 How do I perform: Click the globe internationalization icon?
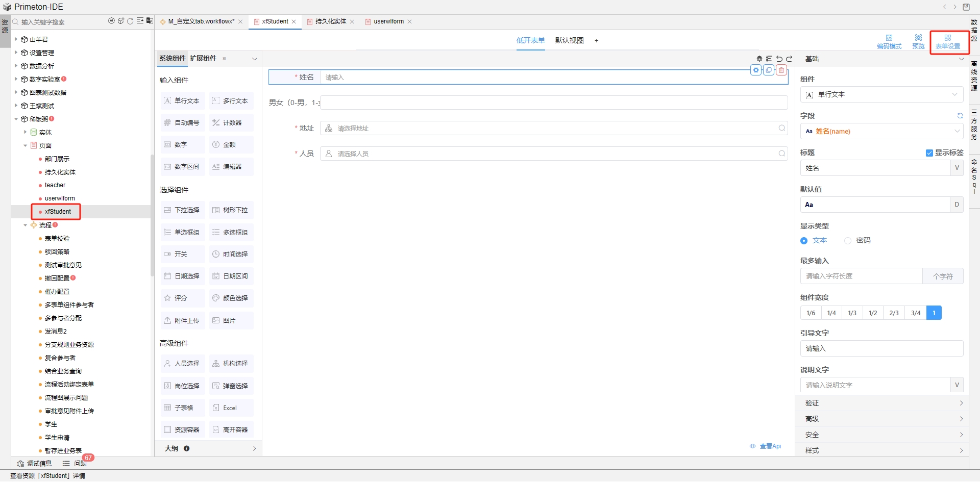tap(759, 59)
